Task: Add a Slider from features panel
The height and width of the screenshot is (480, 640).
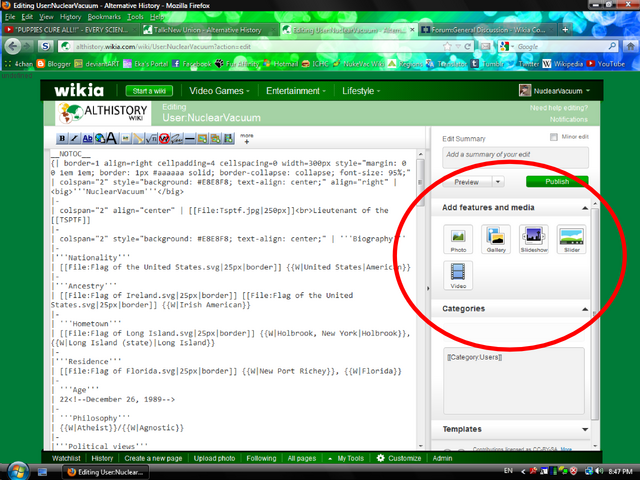Action: pos(571,239)
